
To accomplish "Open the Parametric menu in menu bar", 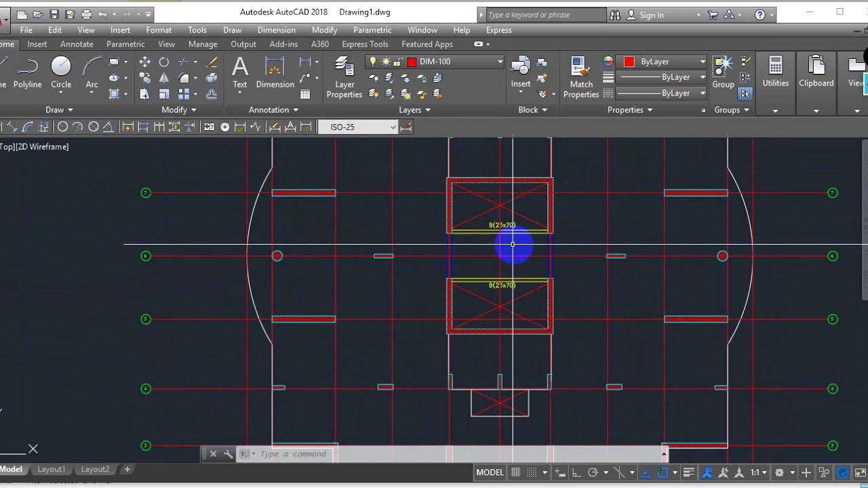I will (x=372, y=30).
